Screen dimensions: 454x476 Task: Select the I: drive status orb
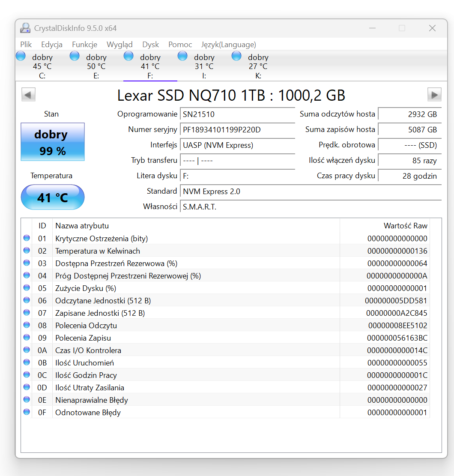[x=182, y=56]
